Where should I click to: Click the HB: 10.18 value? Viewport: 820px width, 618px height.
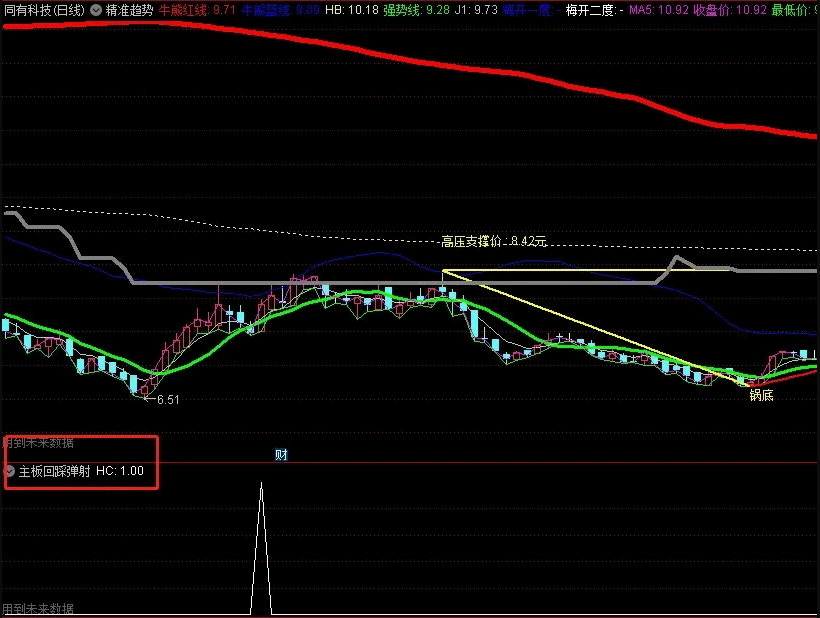351,10
